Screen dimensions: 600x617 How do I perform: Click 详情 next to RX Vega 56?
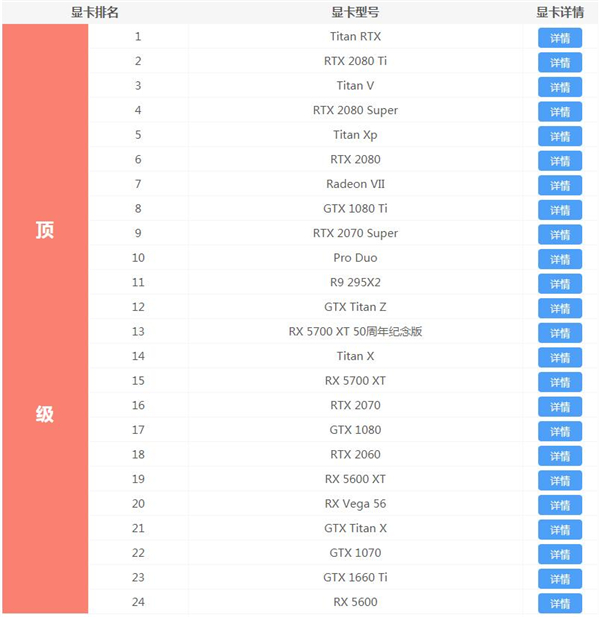click(x=559, y=505)
